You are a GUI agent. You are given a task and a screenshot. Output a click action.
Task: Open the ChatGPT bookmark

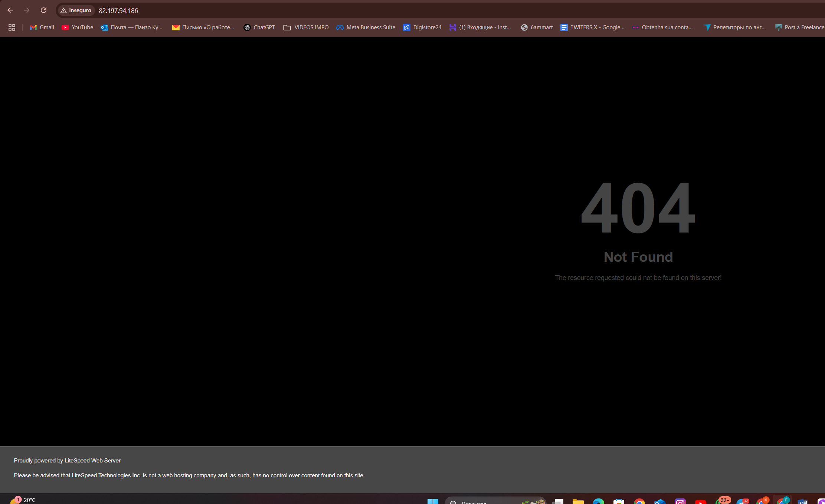point(259,27)
